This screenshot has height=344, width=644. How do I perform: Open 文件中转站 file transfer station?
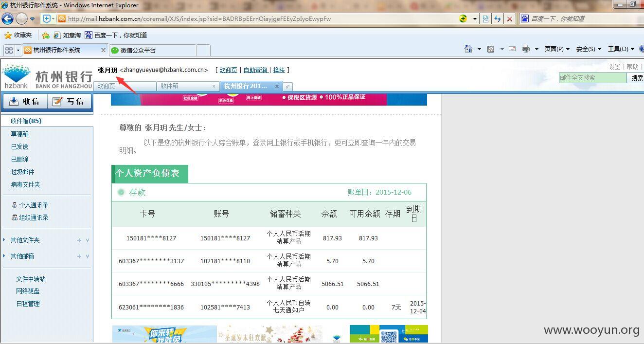click(31, 279)
